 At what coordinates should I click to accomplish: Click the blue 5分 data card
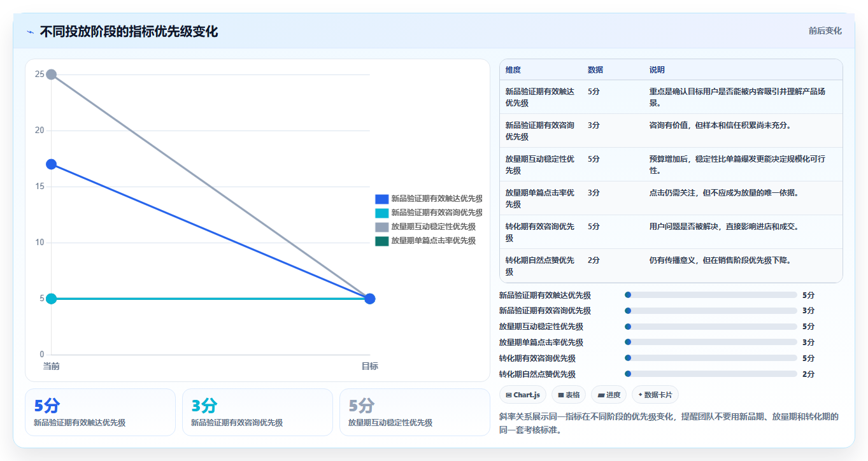pos(100,412)
